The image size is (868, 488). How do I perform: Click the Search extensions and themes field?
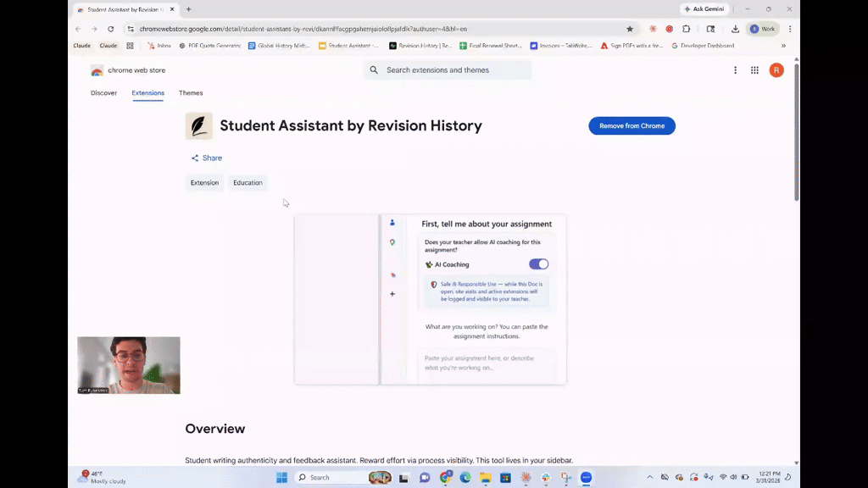(x=448, y=70)
